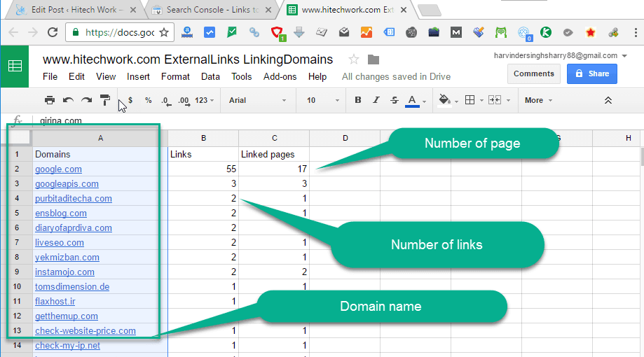Open the googleapis.com link

67,184
